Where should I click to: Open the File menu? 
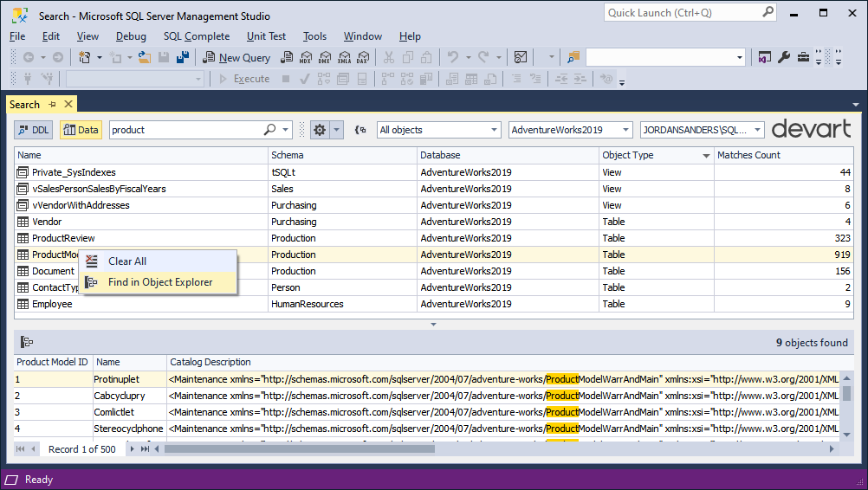[x=17, y=36]
